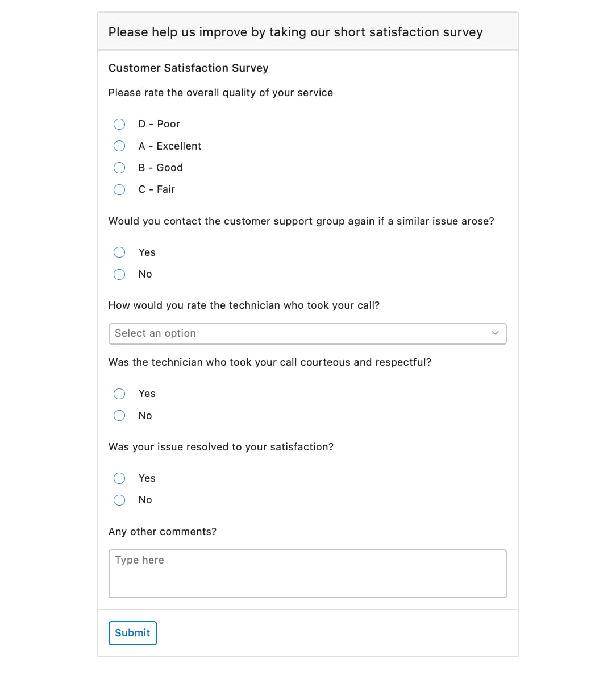
Task: Select the 'B - Good' service quality rating
Action: click(x=119, y=168)
